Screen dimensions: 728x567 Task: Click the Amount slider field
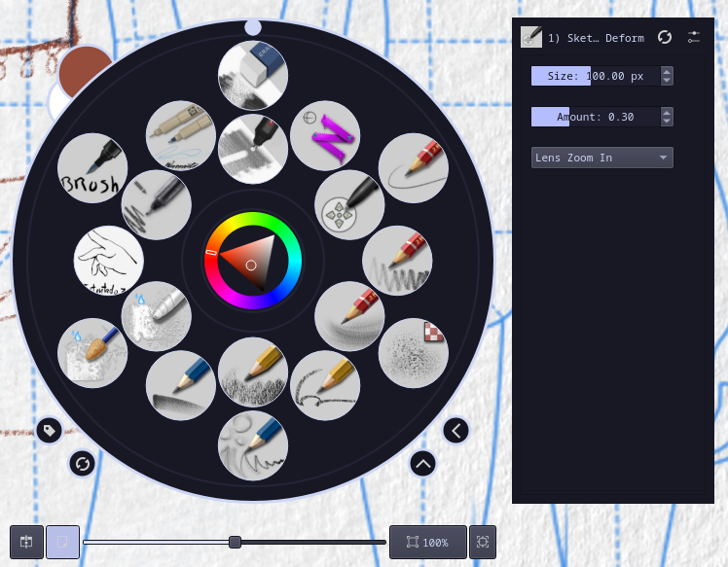[x=596, y=117]
